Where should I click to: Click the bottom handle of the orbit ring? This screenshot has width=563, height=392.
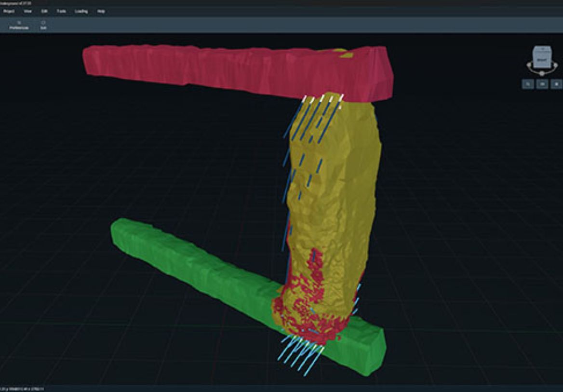pyautogui.click(x=542, y=73)
